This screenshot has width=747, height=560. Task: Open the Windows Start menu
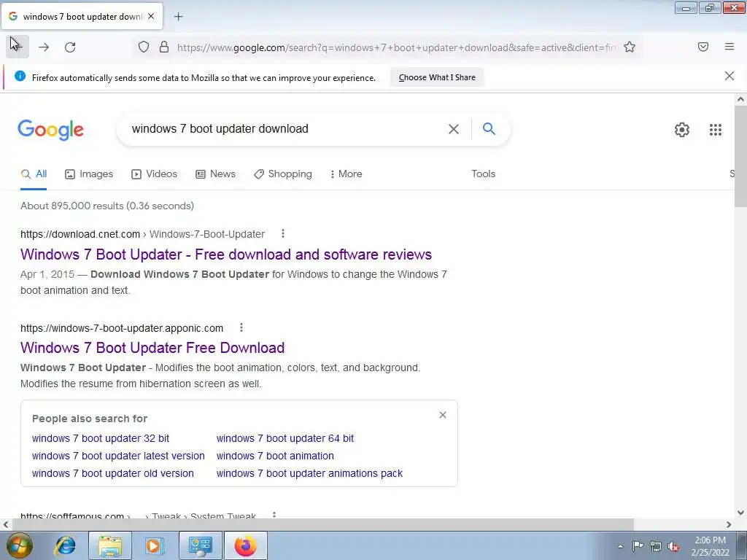[x=20, y=545]
